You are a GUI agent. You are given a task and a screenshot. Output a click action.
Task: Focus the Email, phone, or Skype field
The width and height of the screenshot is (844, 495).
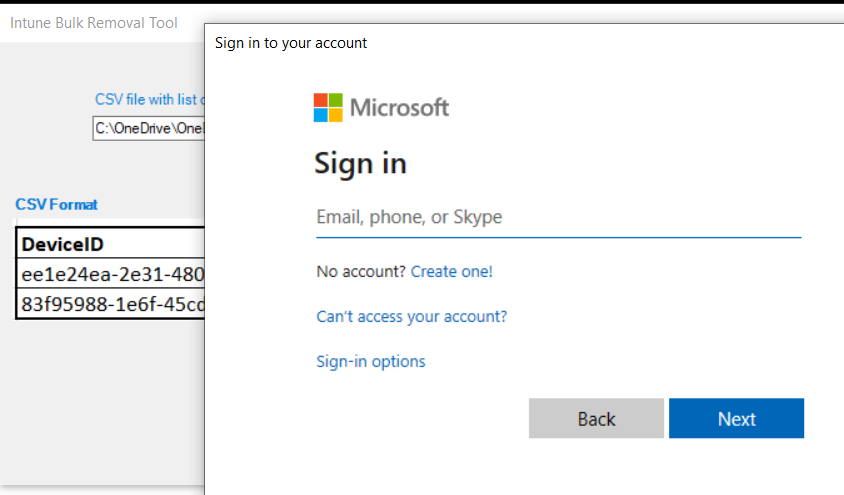click(558, 217)
